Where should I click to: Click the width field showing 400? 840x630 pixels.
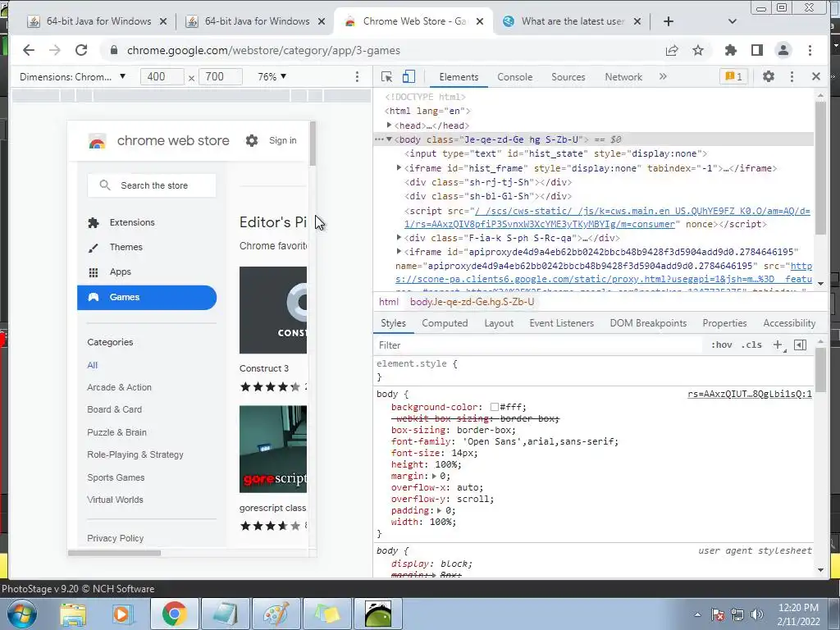(x=162, y=76)
